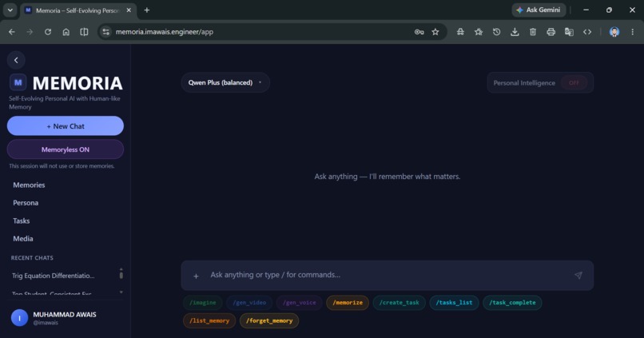Open the incognito-style extension icon
This screenshot has height=338, width=644.
coord(460,32)
